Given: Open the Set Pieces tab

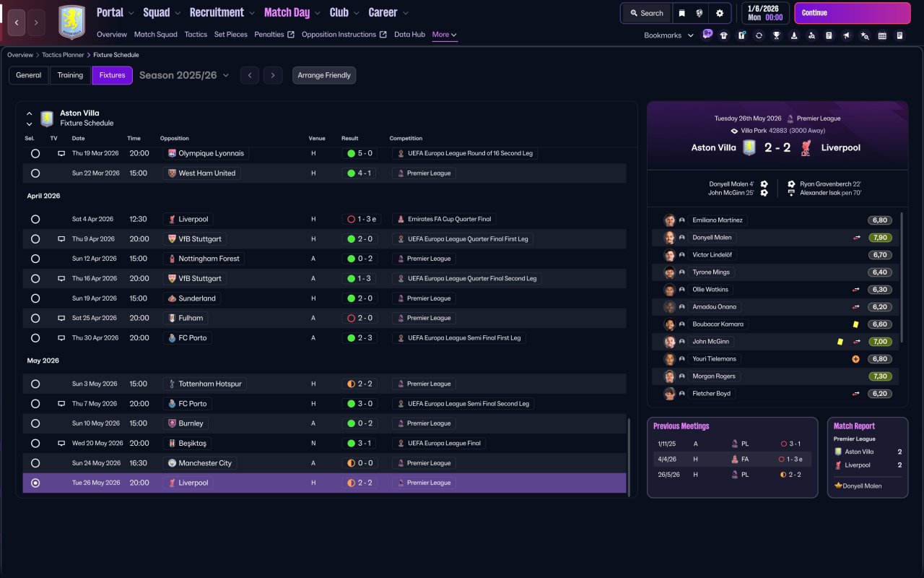Looking at the screenshot, I should tap(231, 35).
